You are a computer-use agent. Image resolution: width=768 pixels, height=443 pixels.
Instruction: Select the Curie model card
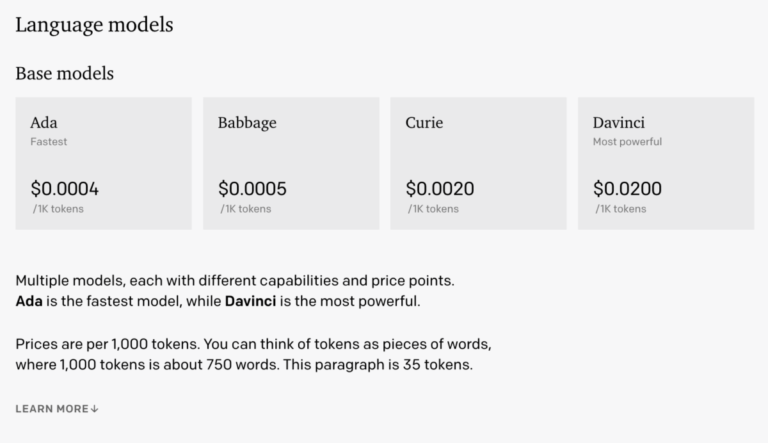(478, 163)
